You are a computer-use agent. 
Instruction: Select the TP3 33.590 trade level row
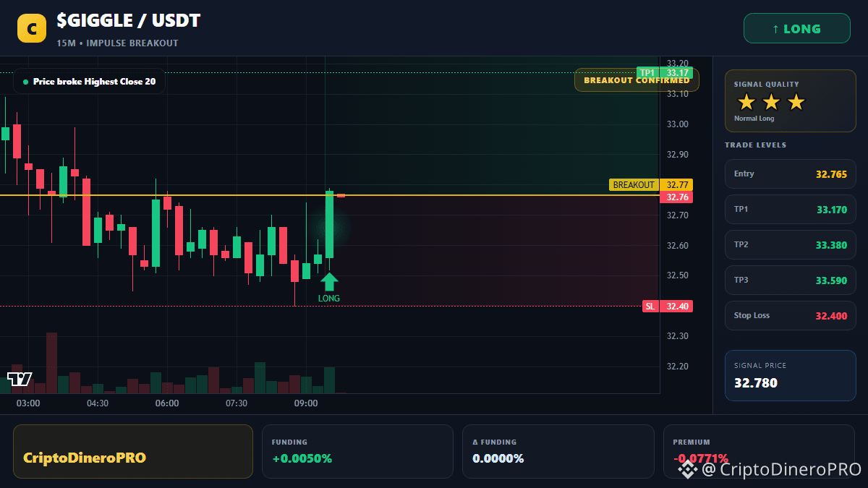pos(790,280)
